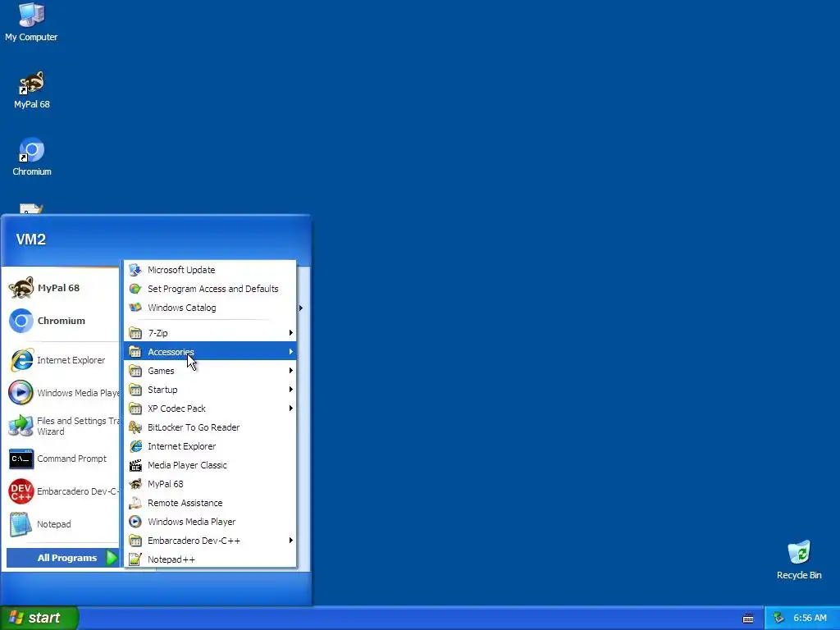840x630 pixels.
Task: Open the Games program folder
Action: click(210, 370)
